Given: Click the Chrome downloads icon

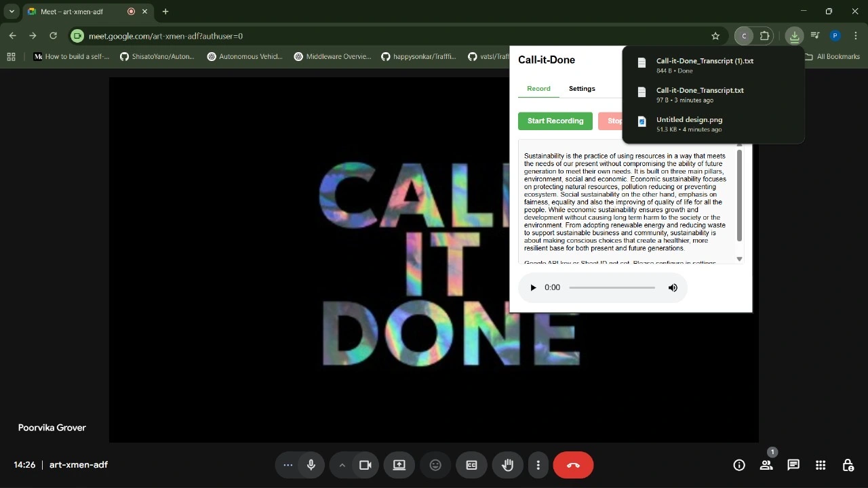Looking at the screenshot, I should [794, 36].
